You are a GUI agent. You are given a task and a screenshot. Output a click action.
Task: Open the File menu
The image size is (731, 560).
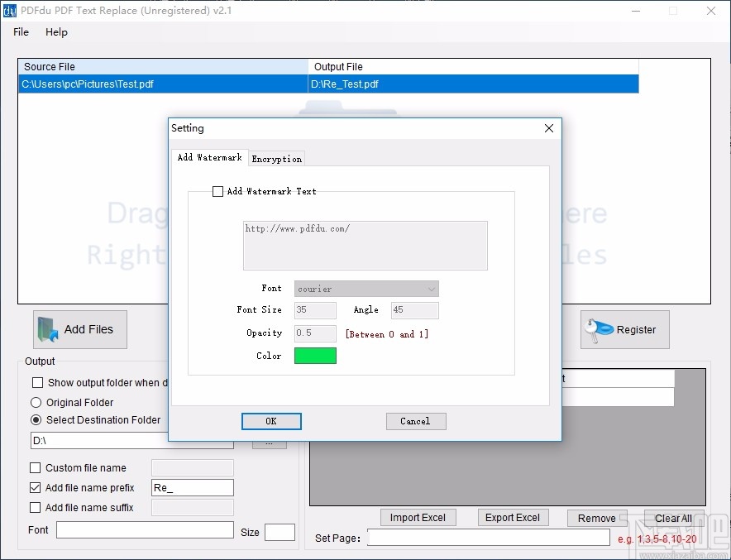(x=20, y=32)
